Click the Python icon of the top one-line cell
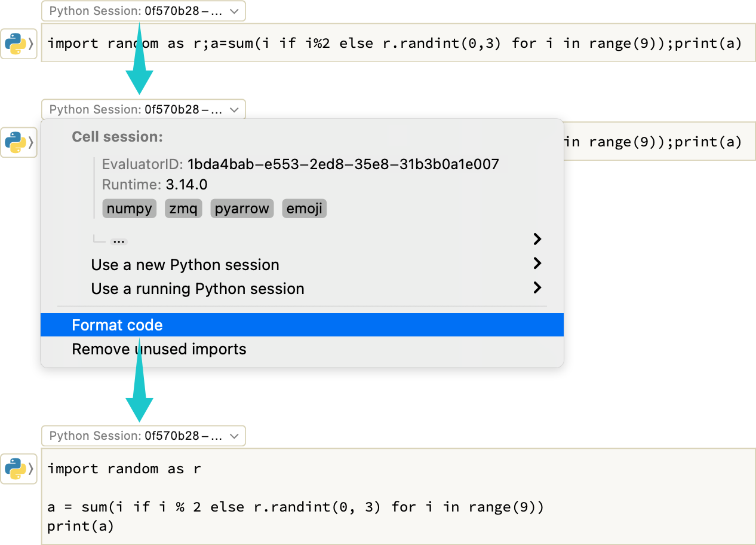This screenshot has height=545, width=756. [19, 44]
